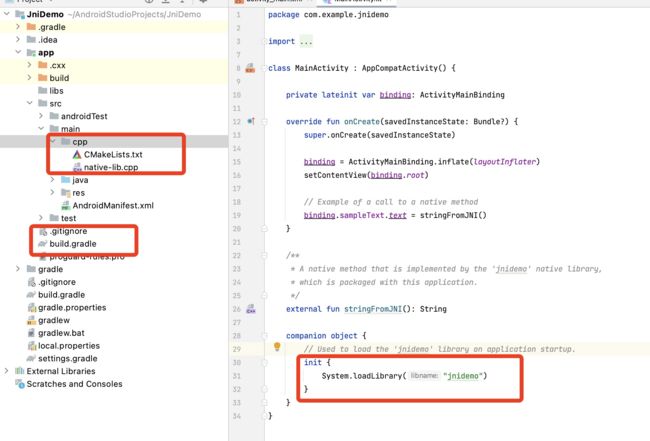Viewport: 650px width, 441px height.
Task: Click the app module folder icon
Action: coord(31,53)
